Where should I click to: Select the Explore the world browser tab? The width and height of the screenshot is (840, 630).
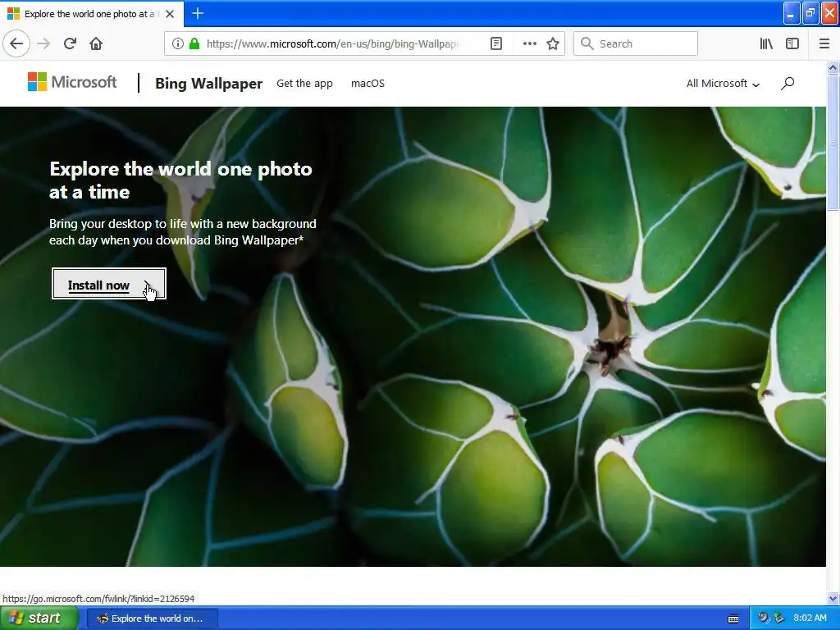point(91,14)
